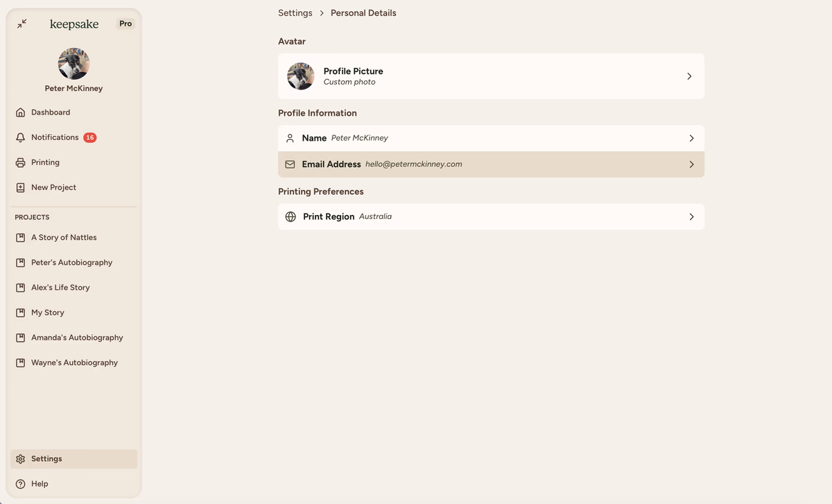Image resolution: width=832 pixels, height=504 pixels.
Task: Open Alex's Life Story project
Action: pos(60,288)
